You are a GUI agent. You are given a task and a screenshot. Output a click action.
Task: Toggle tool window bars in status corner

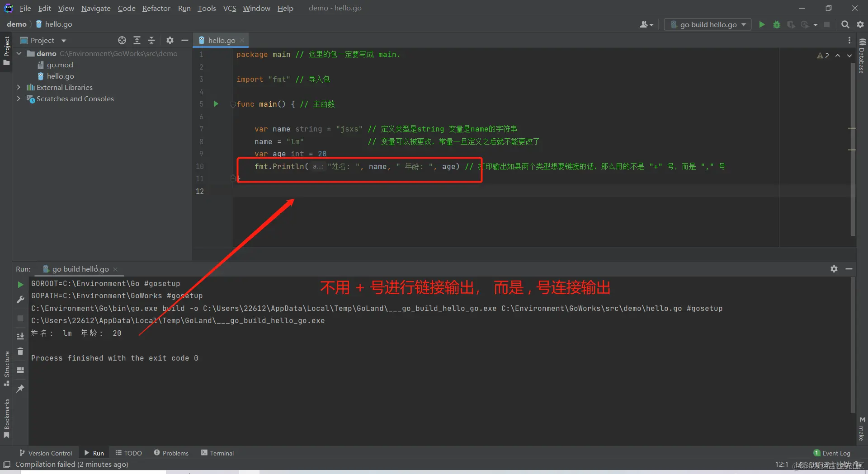7,464
